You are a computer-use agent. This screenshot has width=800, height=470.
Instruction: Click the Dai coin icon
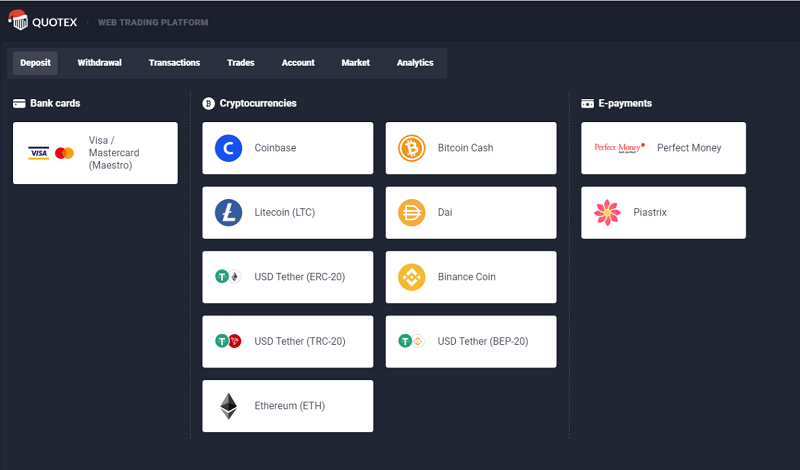point(412,212)
